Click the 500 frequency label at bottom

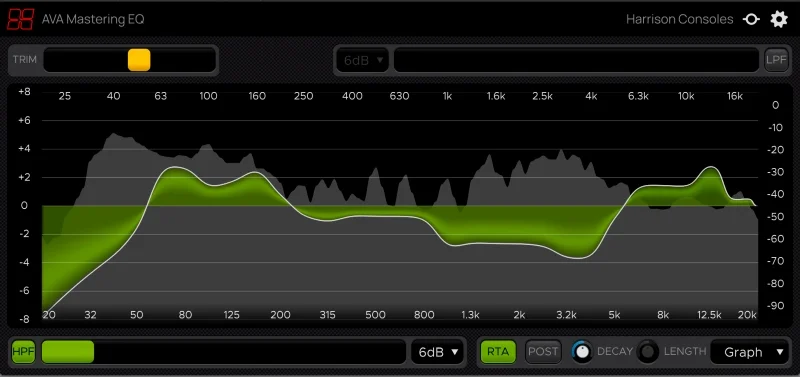tap(375, 315)
